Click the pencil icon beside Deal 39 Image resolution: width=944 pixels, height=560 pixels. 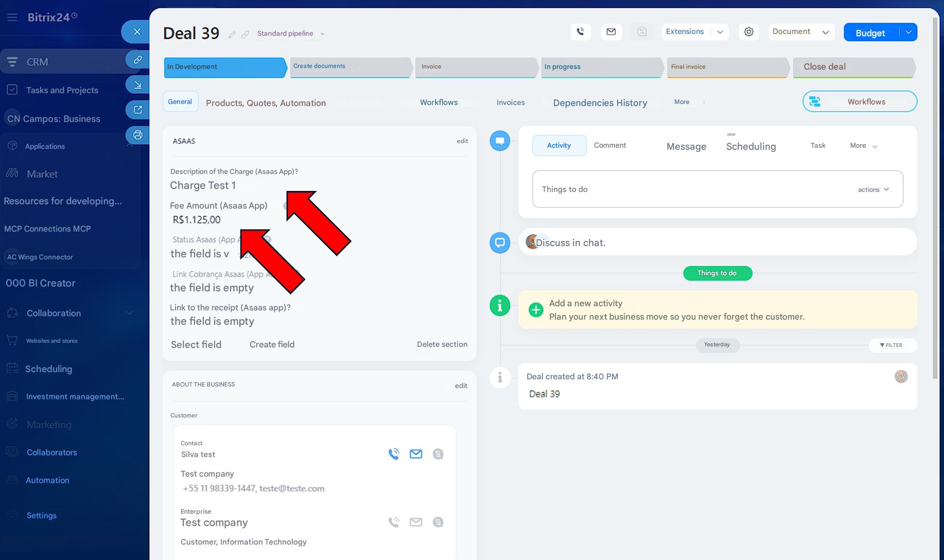coord(232,34)
